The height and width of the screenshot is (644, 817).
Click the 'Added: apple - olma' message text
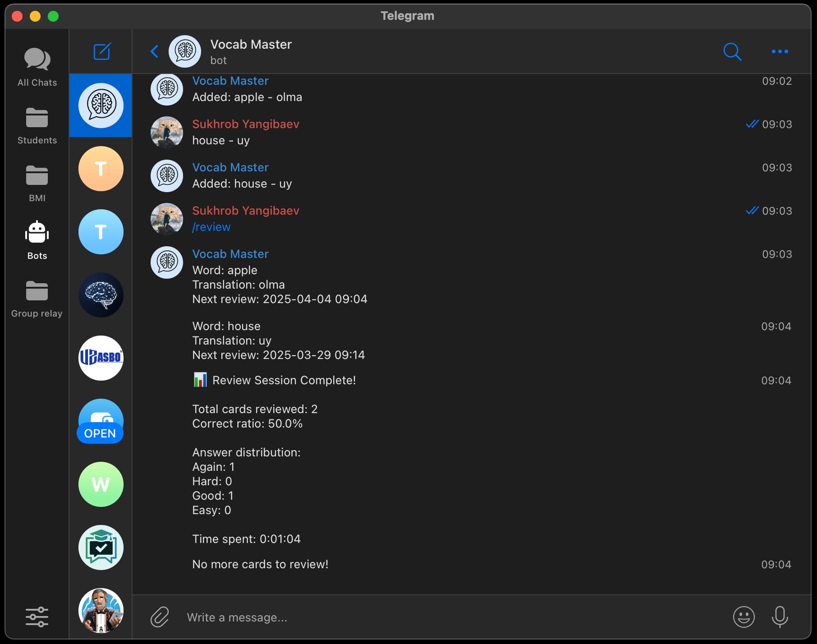[x=247, y=97]
